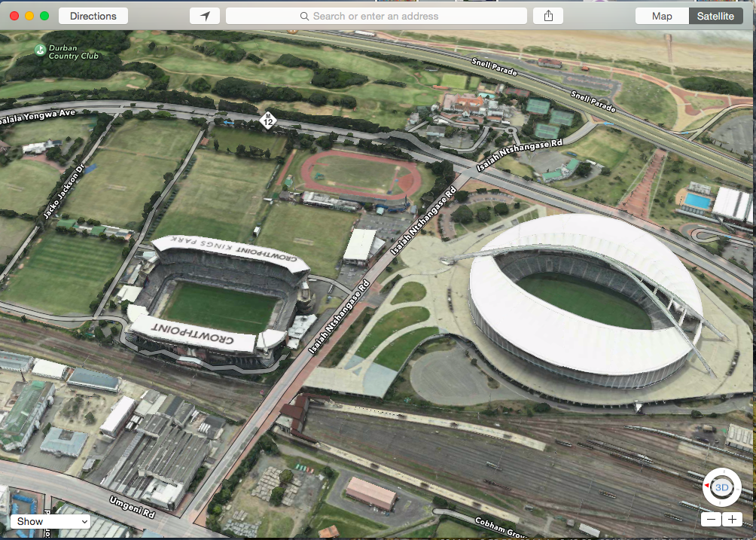
Task: Switch to Satellite view
Action: click(x=715, y=16)
